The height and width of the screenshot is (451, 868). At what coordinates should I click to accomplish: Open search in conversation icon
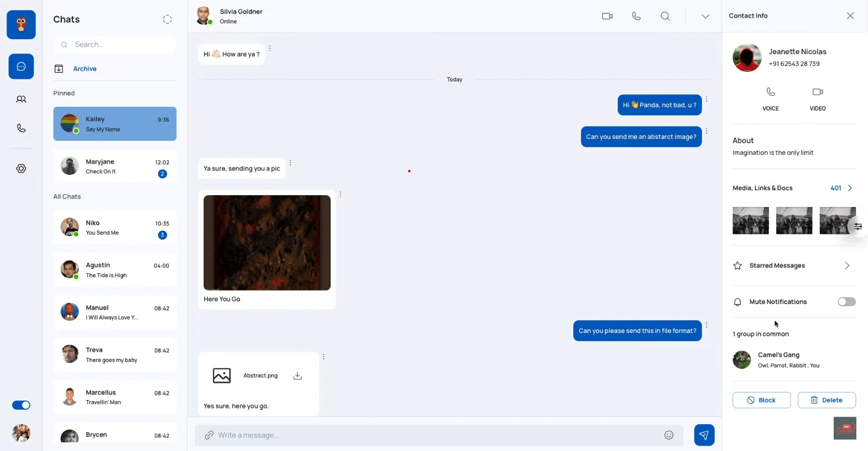click(665, 16)
